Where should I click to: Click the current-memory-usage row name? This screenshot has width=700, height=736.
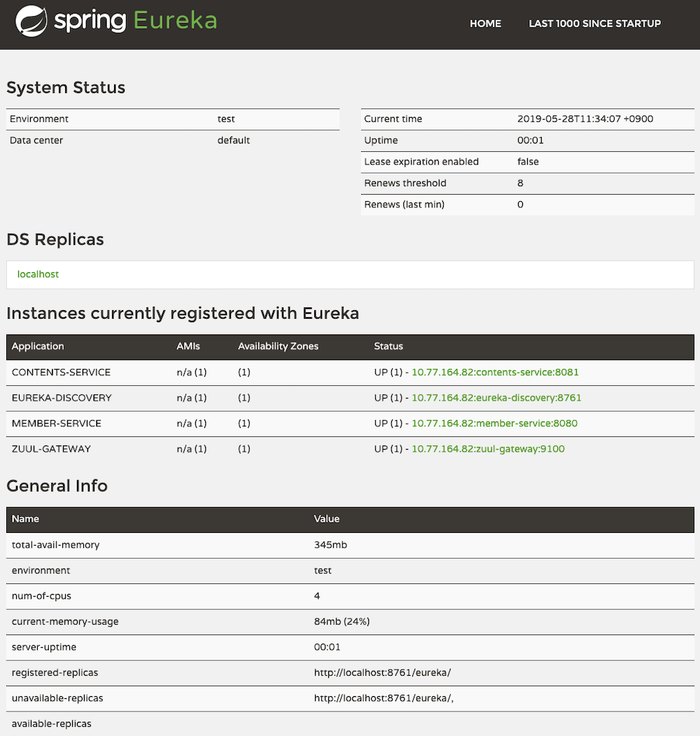(65, 621)
